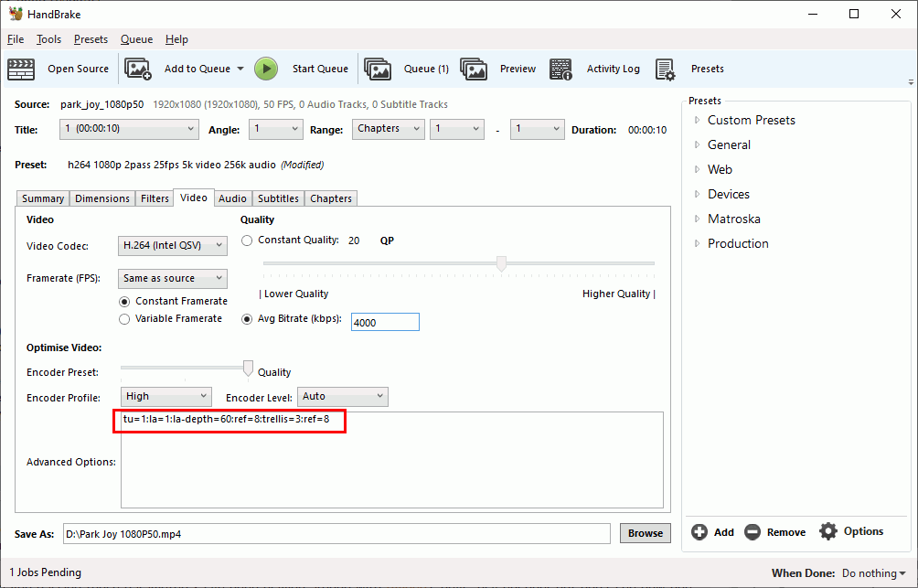Open the Presets menu
This screenshot has width=918, height=588.
point(91,39)
